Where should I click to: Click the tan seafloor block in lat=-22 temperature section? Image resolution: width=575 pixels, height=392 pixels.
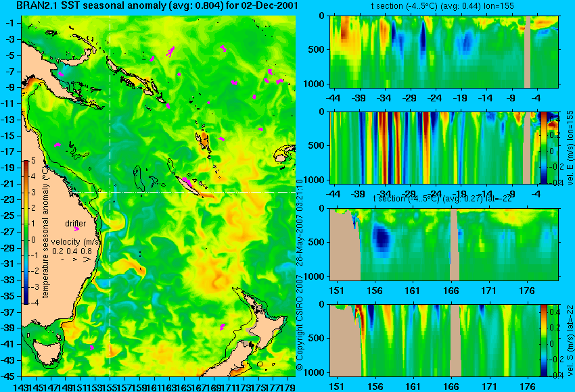345,245
